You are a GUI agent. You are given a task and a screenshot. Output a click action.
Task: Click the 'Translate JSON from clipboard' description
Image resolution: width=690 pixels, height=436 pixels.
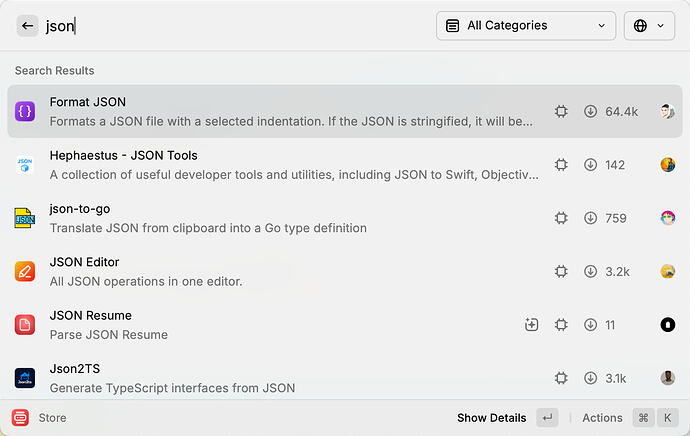[208, 228]
